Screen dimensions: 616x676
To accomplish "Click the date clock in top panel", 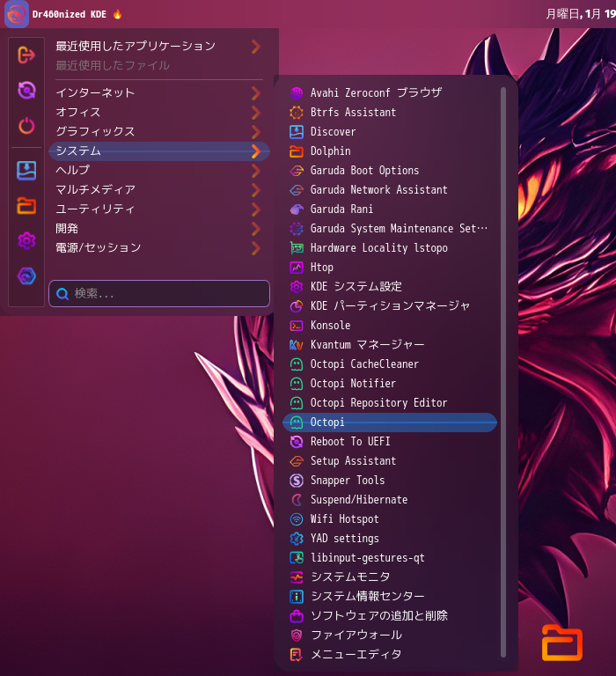I will [x=581, y=14].
